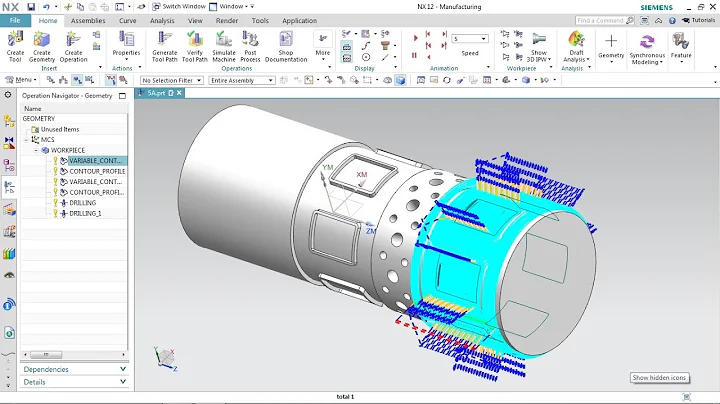
Task: Pause the tool path animation
Action: tap(414, 56)
